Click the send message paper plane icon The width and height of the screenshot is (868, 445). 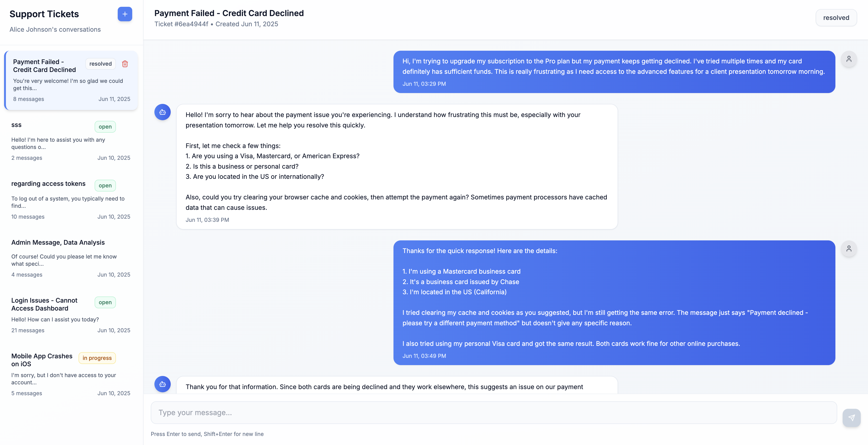tap(851, 418)
